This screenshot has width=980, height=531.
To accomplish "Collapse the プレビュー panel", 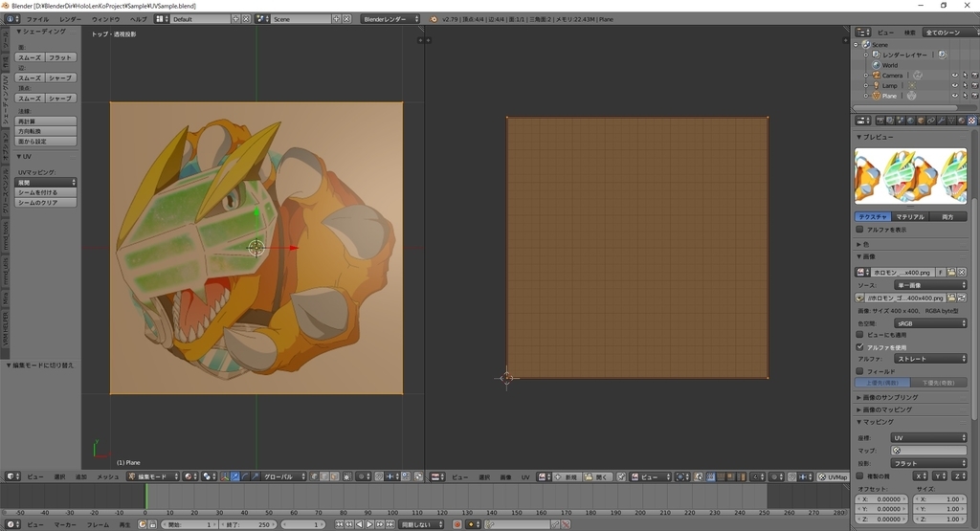I will pyautogui.click(x=875, y=137).
